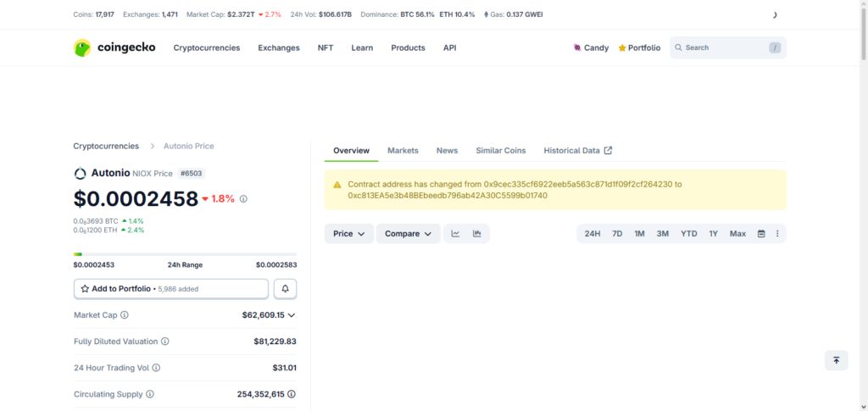Switch to the Markets tab
Screen dimensions: 868x411
[403, 151]
